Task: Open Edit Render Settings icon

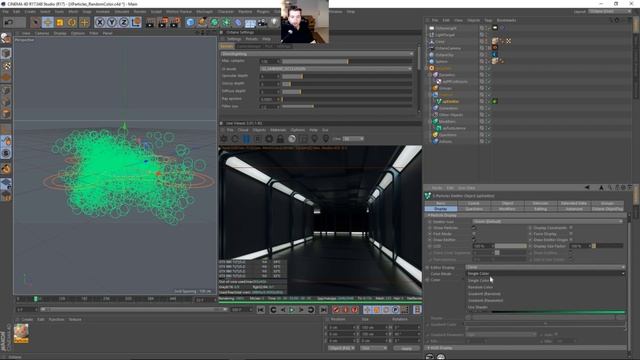Action: point(175,22)
